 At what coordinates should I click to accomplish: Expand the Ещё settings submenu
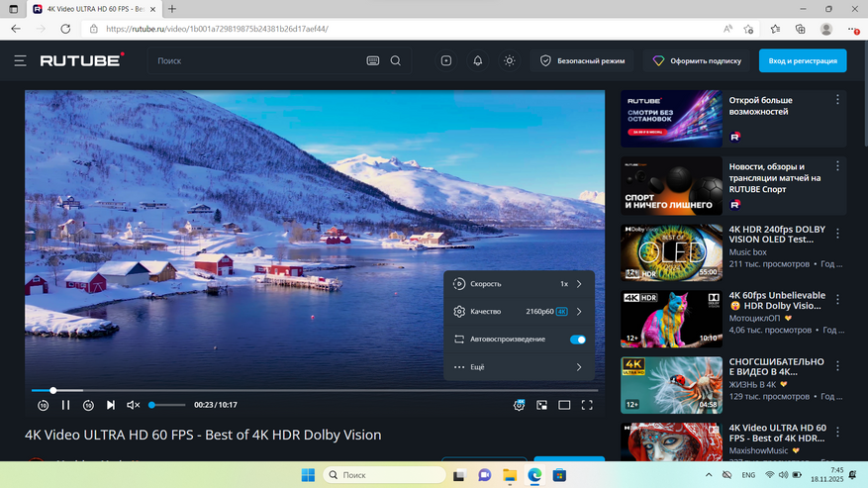pos(519,367)
